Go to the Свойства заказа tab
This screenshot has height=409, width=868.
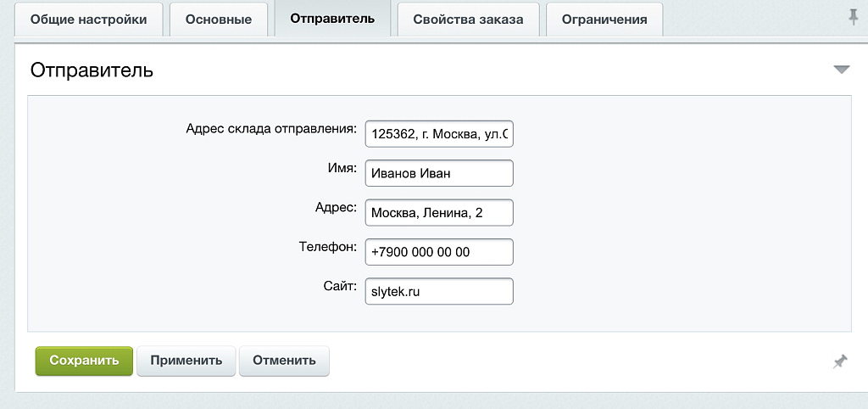click(x=468, y=20)
